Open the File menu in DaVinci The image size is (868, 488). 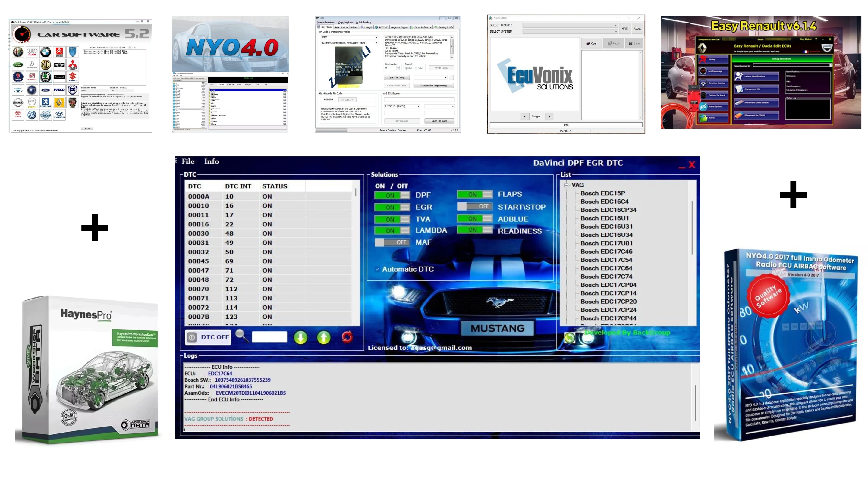coord(188,161)
